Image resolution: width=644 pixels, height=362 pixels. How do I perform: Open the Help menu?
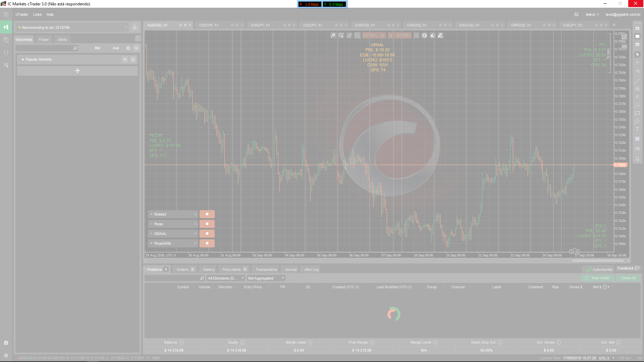(x=50, y=14)
